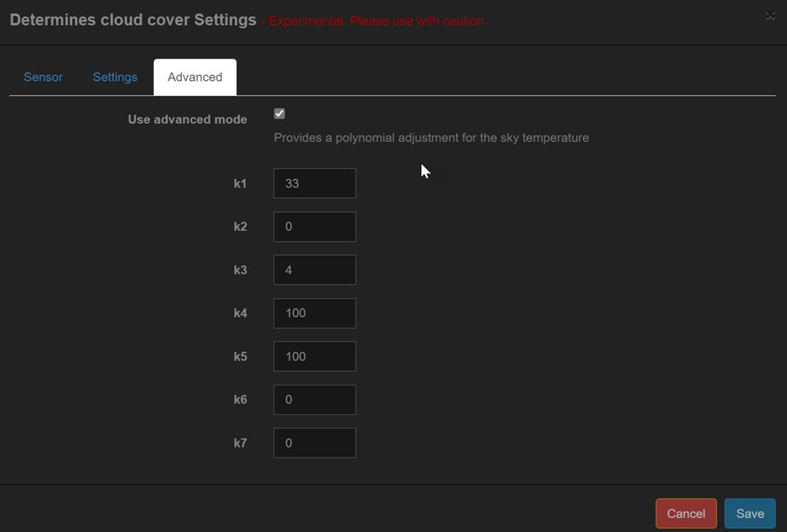Click the close icon in the title bar

click(770, 16)
